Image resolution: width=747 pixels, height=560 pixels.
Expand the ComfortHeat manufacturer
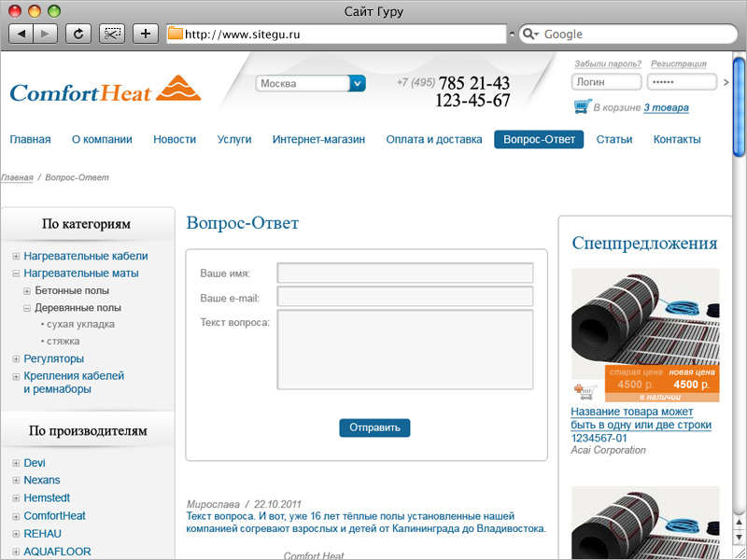click(x=16, y=516)
